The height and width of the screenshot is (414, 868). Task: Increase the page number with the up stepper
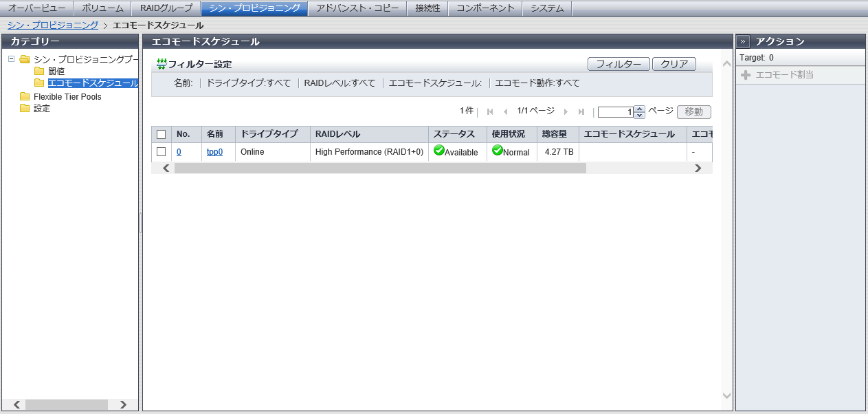(639, 109)
